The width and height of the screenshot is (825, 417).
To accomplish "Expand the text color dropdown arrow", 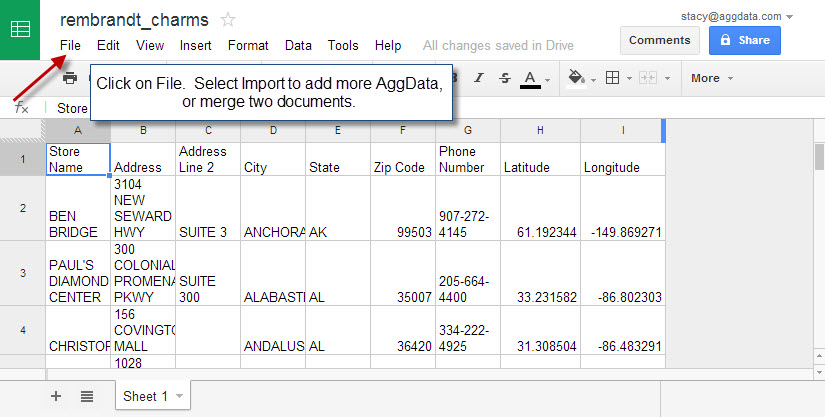I will tap(547, 80).
